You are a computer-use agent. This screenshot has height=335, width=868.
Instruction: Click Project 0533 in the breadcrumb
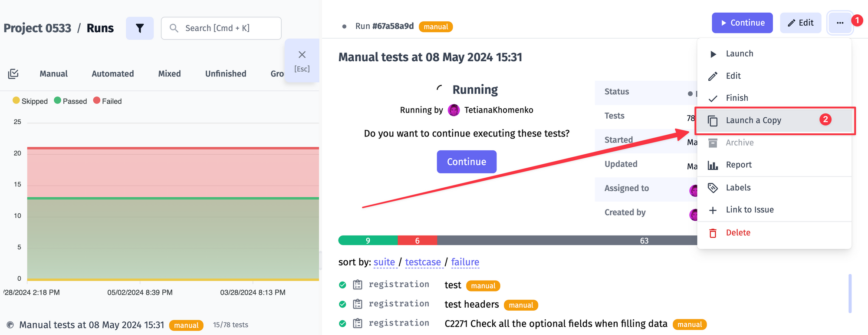point(37,28)
